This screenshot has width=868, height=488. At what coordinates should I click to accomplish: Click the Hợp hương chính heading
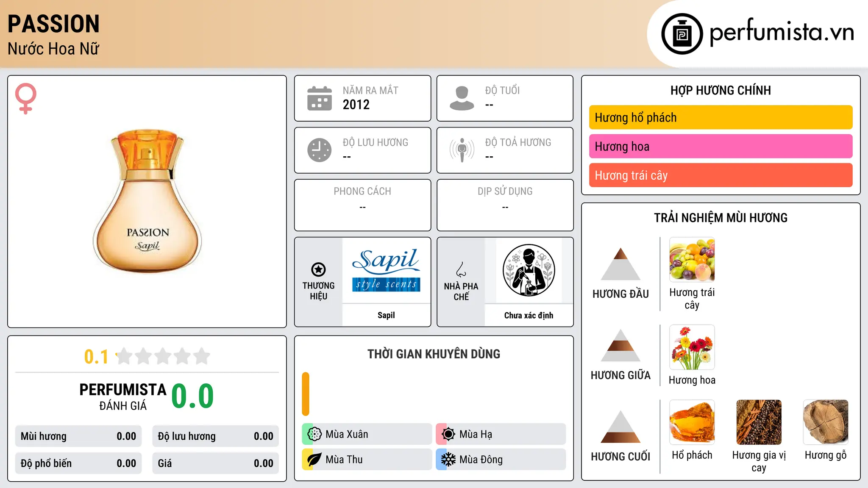(721, 90)
